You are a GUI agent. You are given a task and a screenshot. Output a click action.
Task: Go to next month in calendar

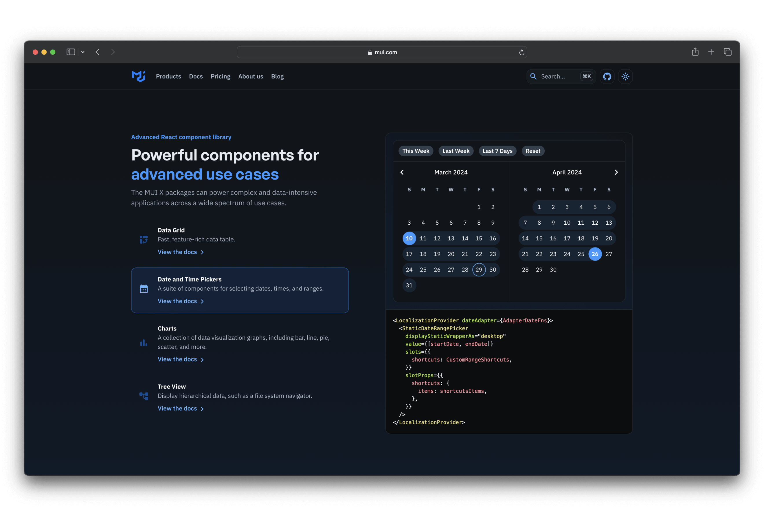(x=616, y=172)
